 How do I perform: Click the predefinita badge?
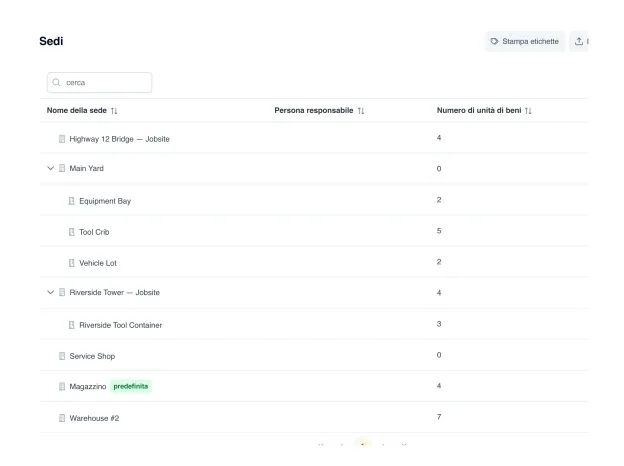[131, 386]
